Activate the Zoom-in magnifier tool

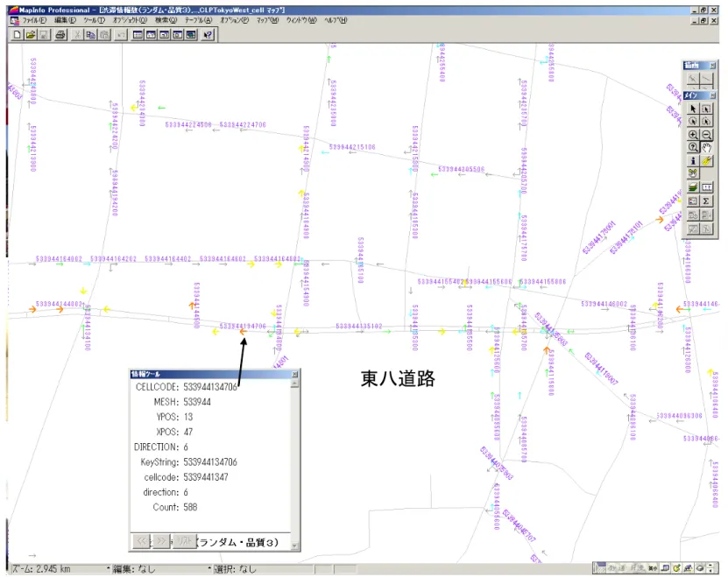click(x=693, y=135)
